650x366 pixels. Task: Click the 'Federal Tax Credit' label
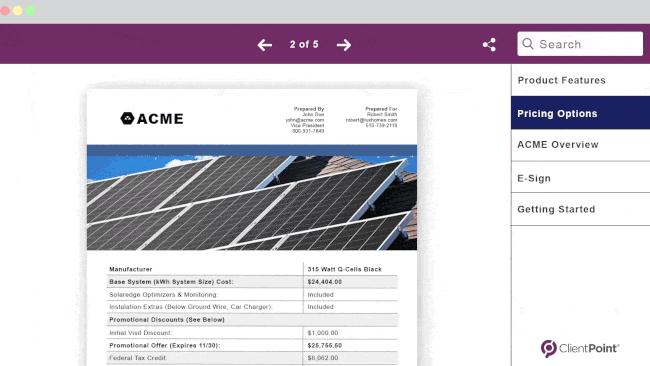tap(138, 358)
